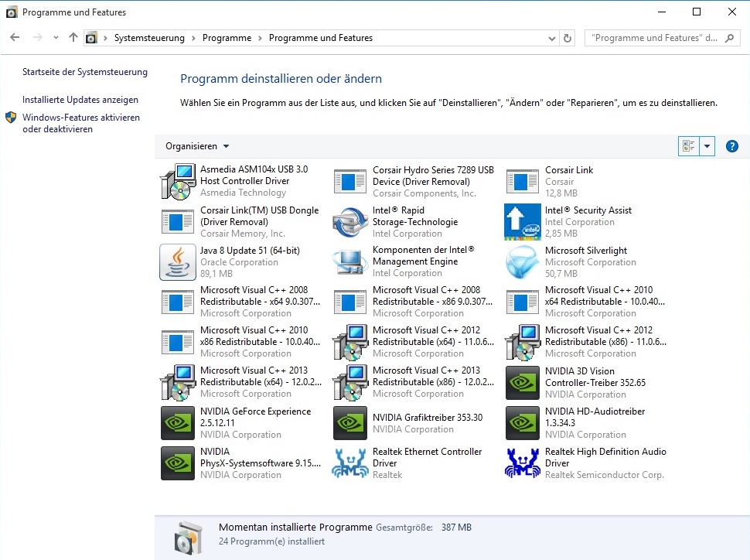Click the Corsair Link program icon
This screenshot has height=560, width=750.
point(523,182)
